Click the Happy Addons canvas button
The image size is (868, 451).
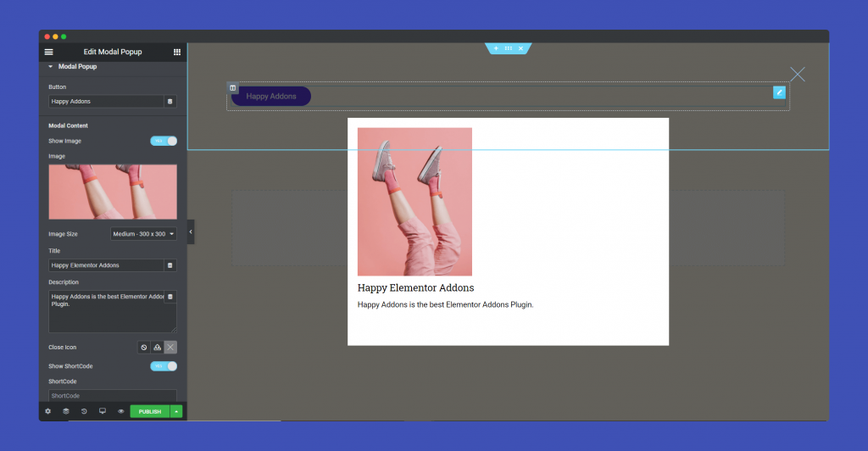[x=271, y=97]
